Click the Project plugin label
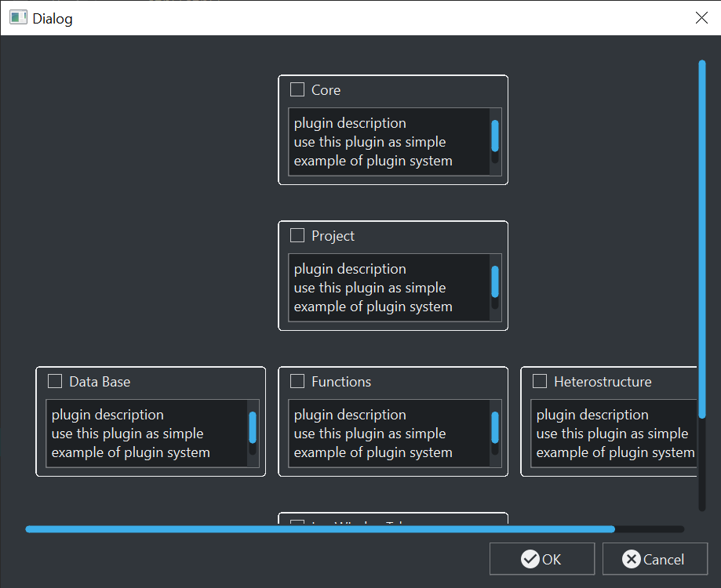Viewport: 721px width, 588px height. point(333,236)
